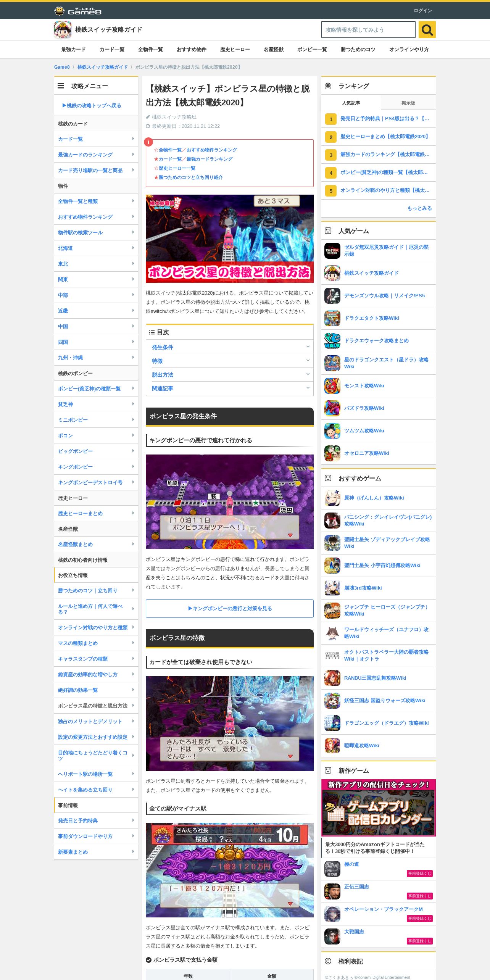
Task: Click the 極の道 game icon
Action: (332, 869)
